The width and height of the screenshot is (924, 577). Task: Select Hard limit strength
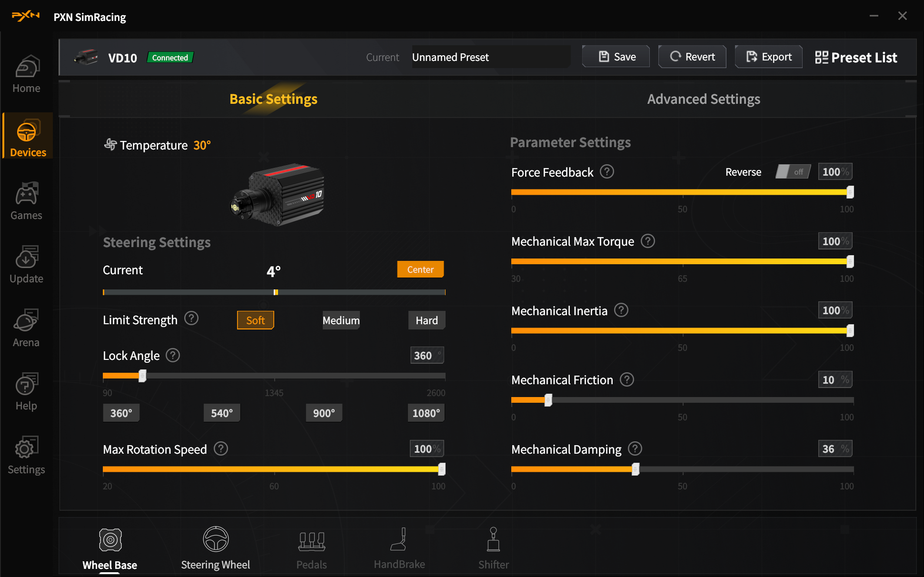coord(427,320)
